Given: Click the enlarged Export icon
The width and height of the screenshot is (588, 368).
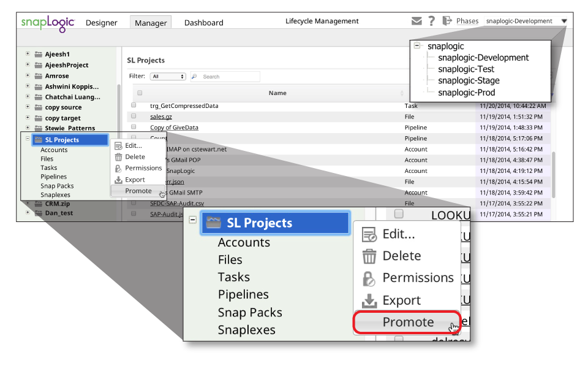Looking at the screenshot, I should pos(369,301).
